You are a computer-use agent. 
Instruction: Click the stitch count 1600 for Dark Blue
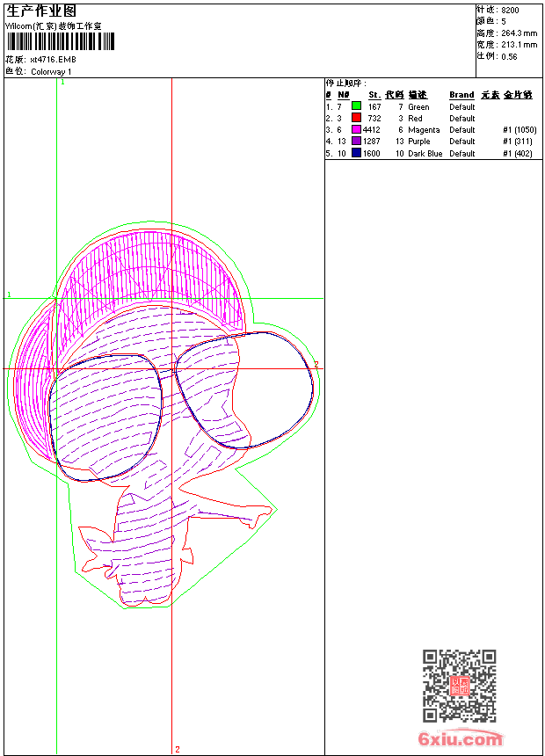pyautogui.click(x=371, y=154)
